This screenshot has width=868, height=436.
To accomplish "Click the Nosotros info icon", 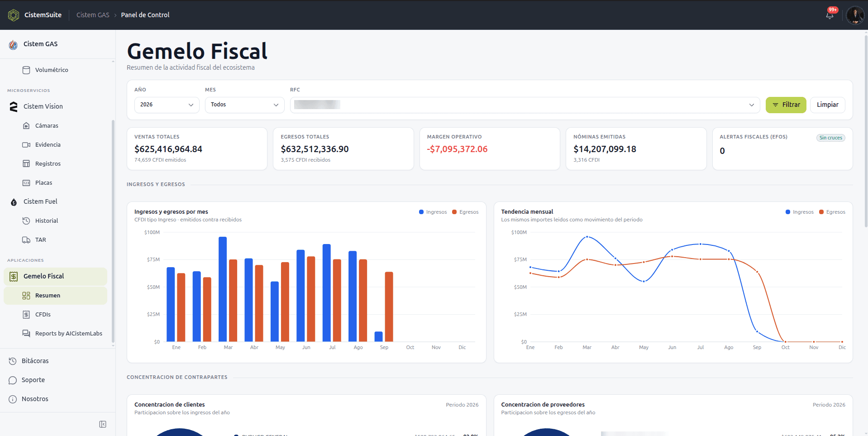I will tap(13, 399).
